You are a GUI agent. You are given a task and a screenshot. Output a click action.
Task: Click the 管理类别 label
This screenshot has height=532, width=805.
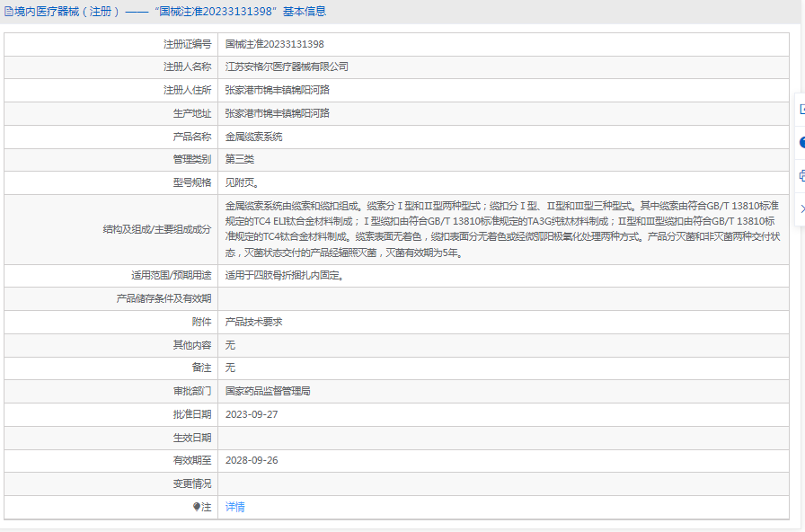[x=192, y=159]
